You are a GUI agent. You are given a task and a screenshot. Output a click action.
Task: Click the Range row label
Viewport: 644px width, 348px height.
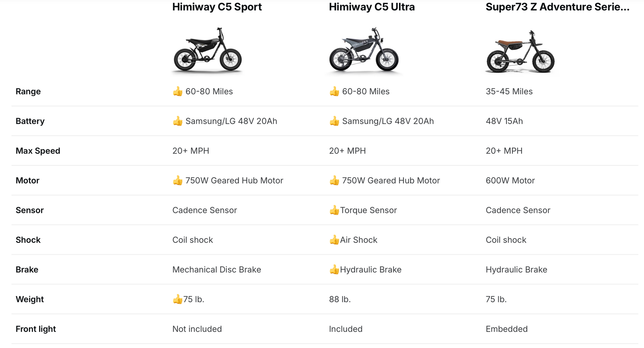(28, 91)
